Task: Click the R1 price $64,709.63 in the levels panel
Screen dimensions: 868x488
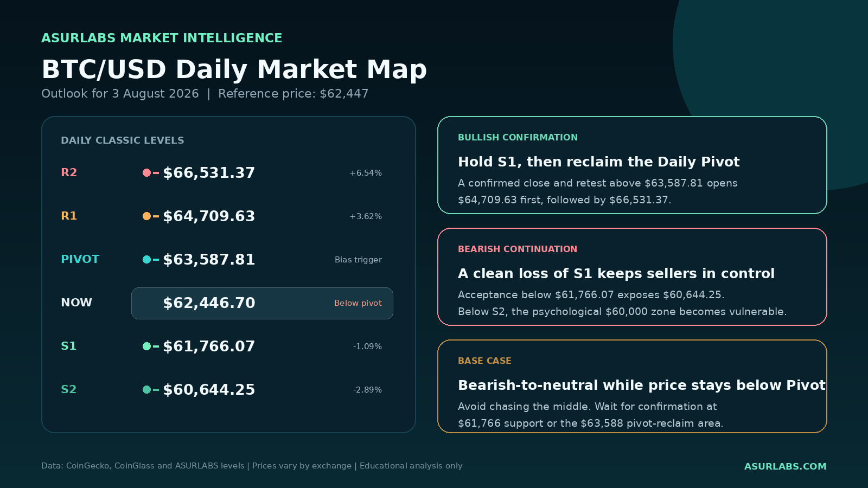Action: [209, 216]
